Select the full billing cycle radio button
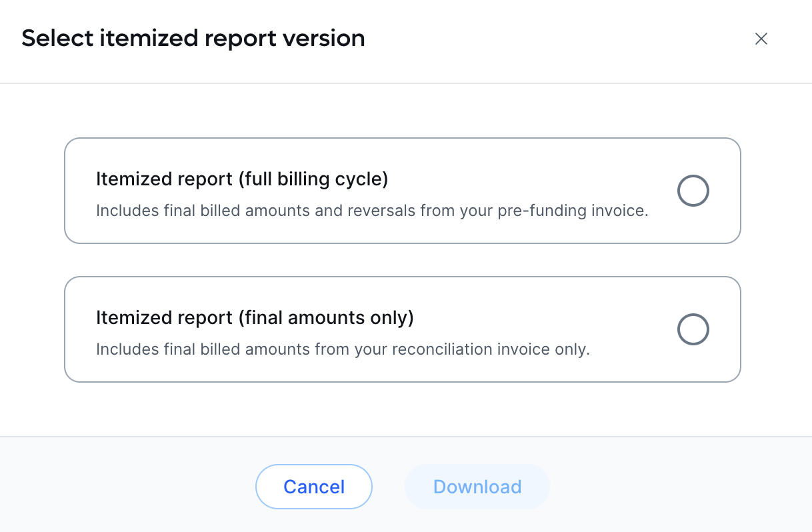 tap(693, 191)
